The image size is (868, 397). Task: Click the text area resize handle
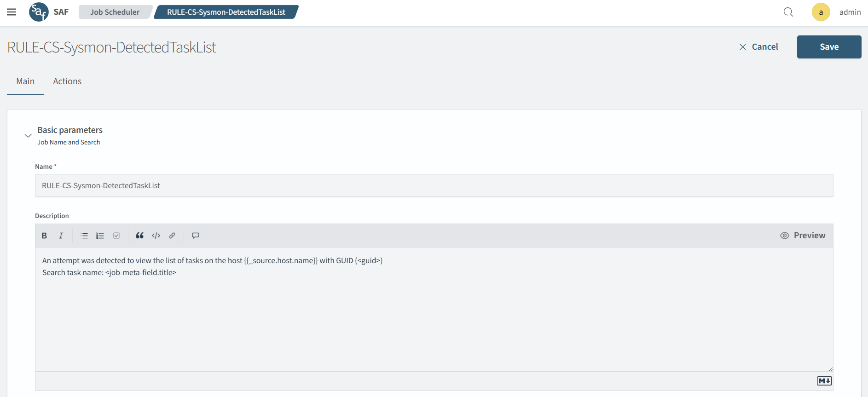click(x=830, y=368)
